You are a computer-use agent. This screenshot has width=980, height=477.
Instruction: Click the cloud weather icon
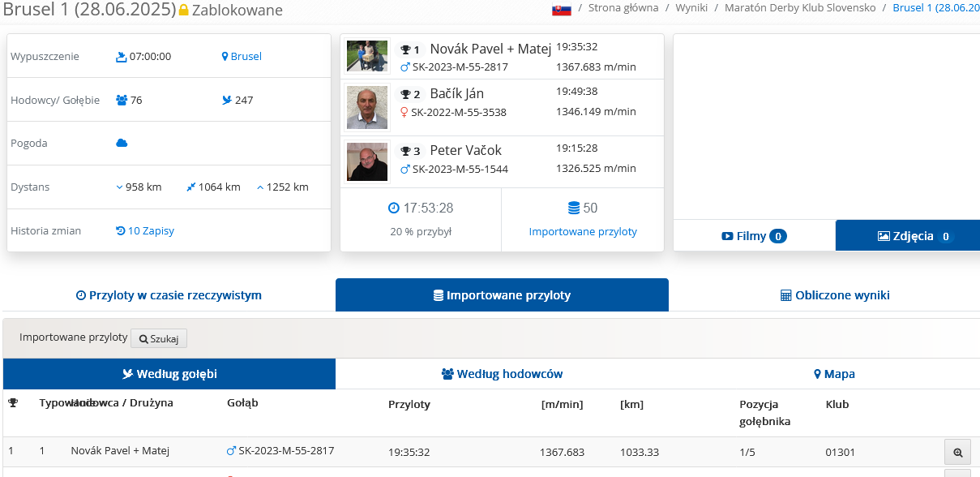click(122, 144)
